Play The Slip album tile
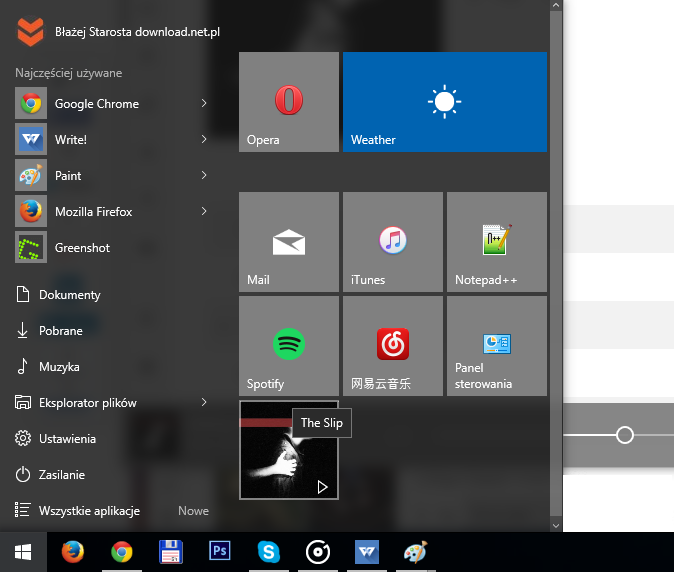Screen dimensions: 674x572 click(x=322, y=487)
